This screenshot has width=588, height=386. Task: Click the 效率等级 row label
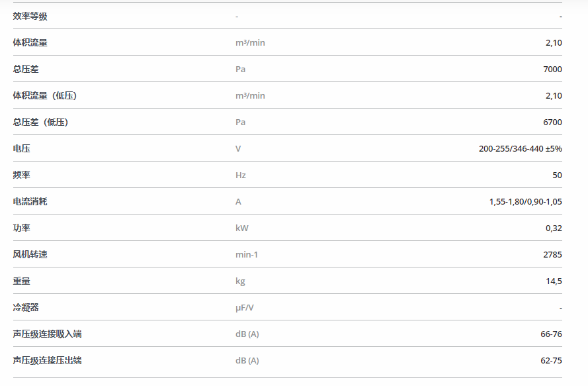30,16
